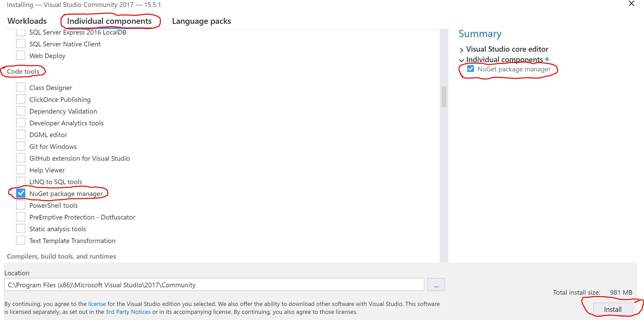Viewport: 644px width, 320px height.
Task: Select the Class Designer checkbox
Action: pos(21,87)
